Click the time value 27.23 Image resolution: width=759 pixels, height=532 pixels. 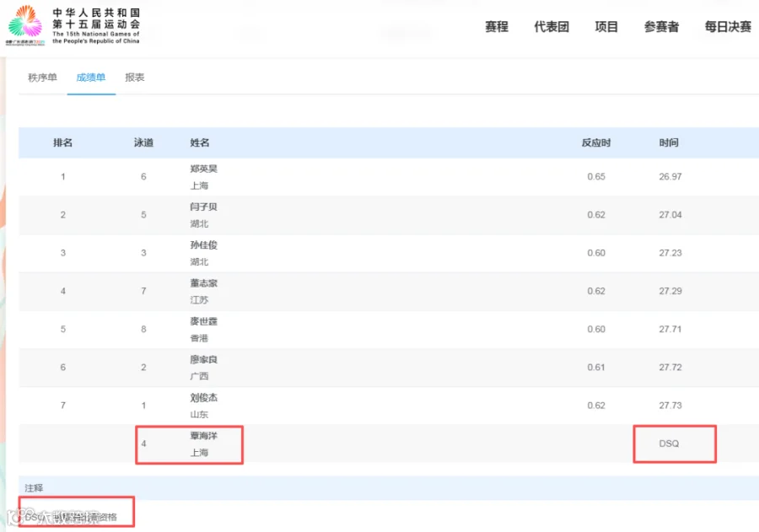pyautogui.click(x=670, y=253)
